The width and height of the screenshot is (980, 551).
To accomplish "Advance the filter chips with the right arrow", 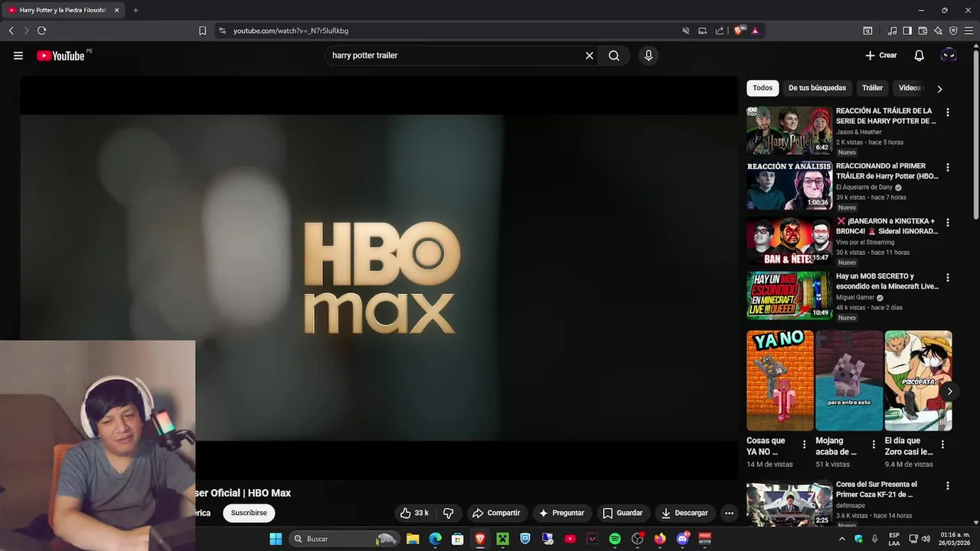I will coord(939,89).
